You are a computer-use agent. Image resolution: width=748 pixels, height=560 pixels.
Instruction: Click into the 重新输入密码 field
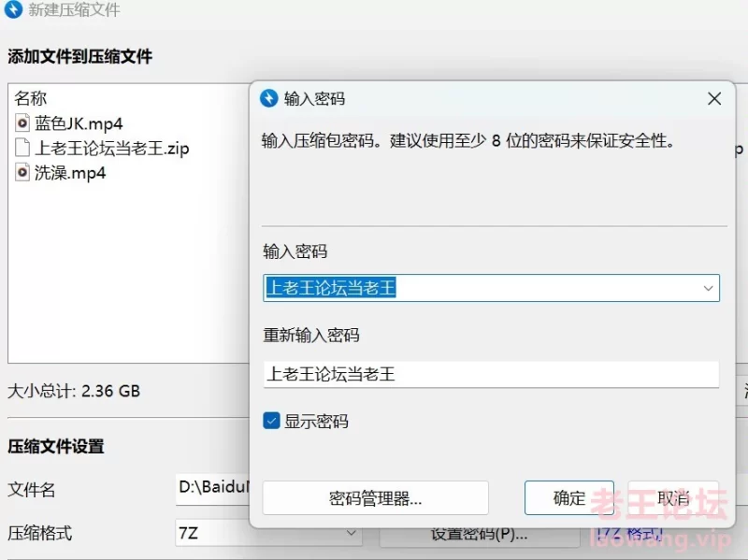[x=492, y=374]
